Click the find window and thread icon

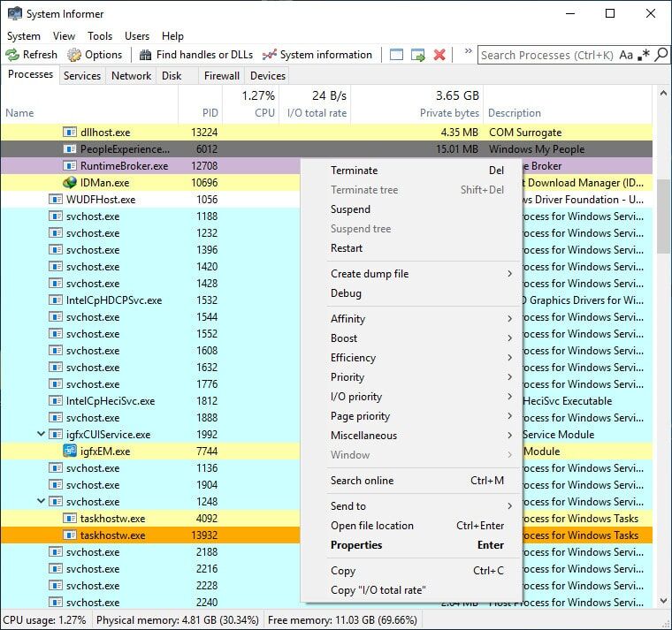(417, 55)
